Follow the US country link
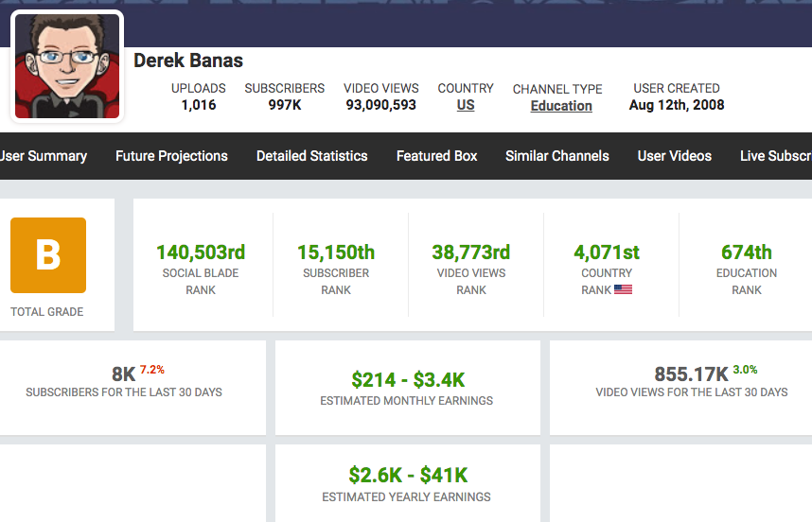 (466, 105)
